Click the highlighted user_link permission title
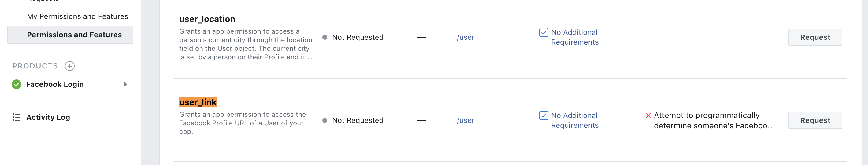This screenshot has width=868, height=165. pyautogui.click(x=198, y=102)
